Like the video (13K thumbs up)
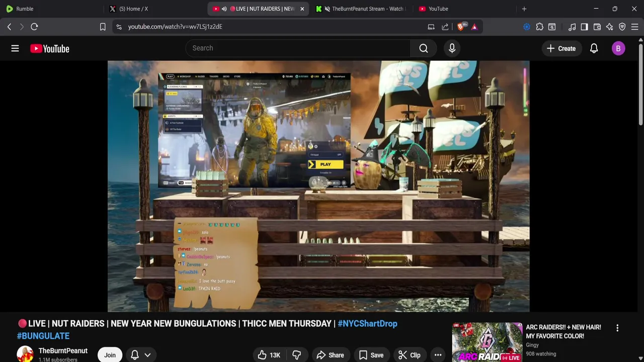Viewport: 644px width, 362px height. (x=269, y=355)
